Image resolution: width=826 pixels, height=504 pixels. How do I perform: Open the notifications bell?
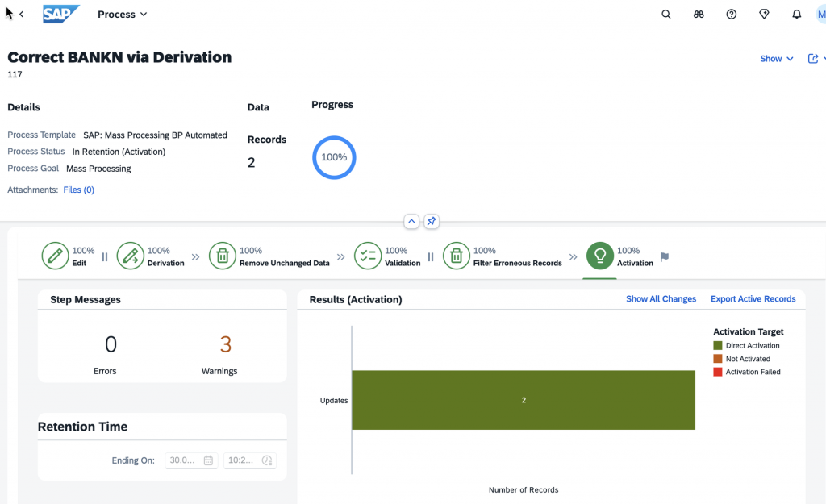[796, 15]
